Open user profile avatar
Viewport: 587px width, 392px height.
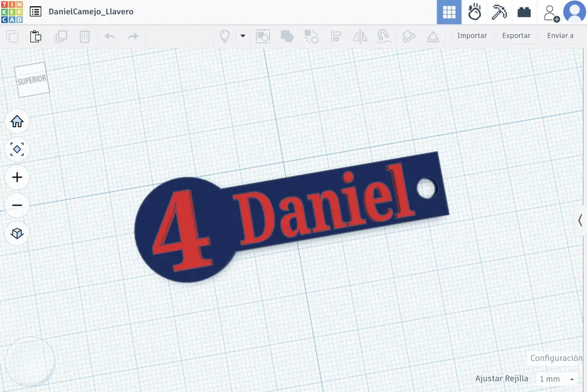(574, 12)
